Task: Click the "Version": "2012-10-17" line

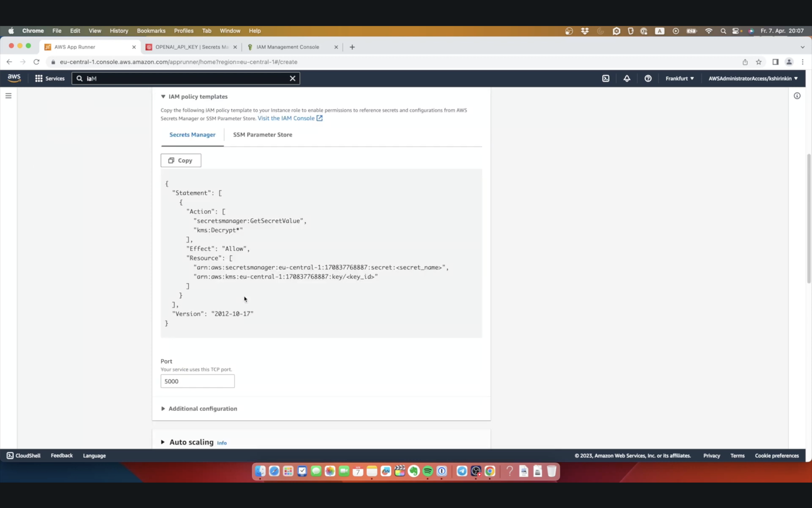Action: coord(213,314)
